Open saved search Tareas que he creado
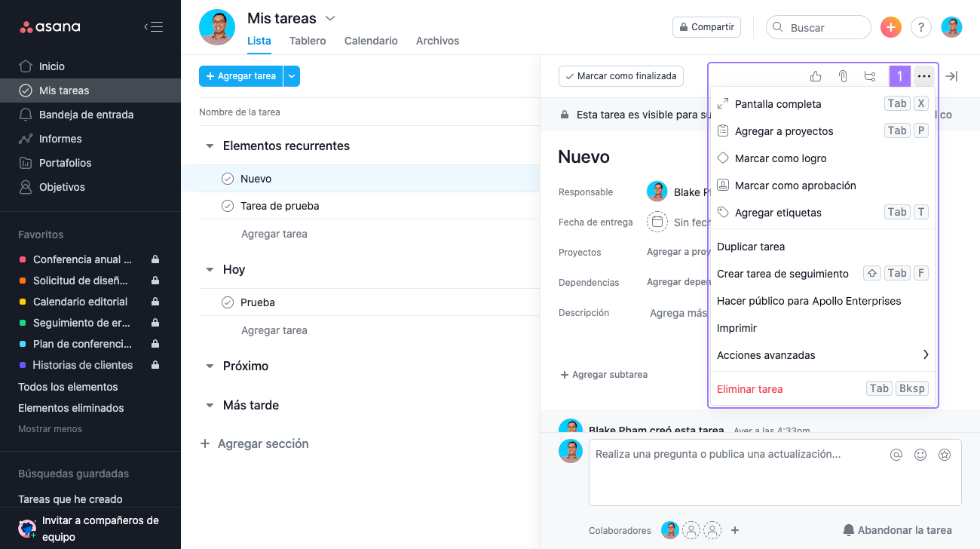Screen dimensions: 980x549 [70, 499]
